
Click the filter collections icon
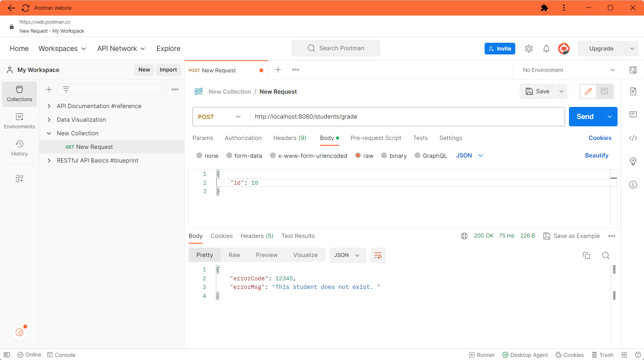(x=66, y=89)
